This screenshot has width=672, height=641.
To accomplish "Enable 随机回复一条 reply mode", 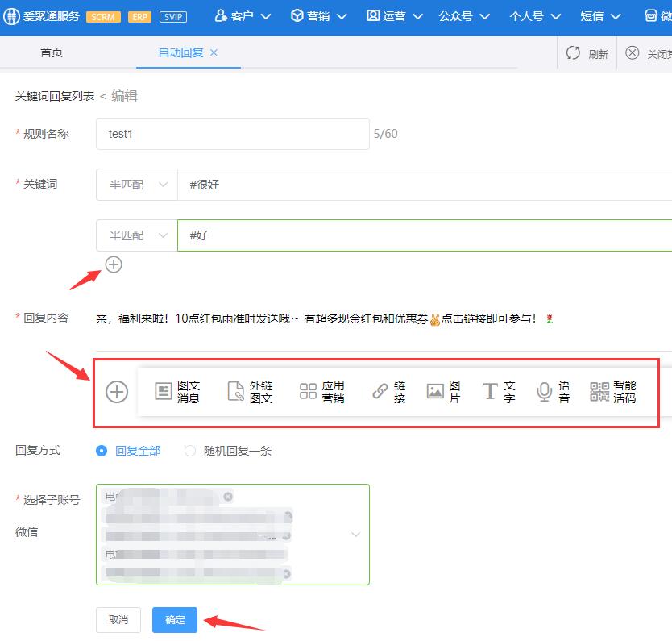I will [189, 451].
